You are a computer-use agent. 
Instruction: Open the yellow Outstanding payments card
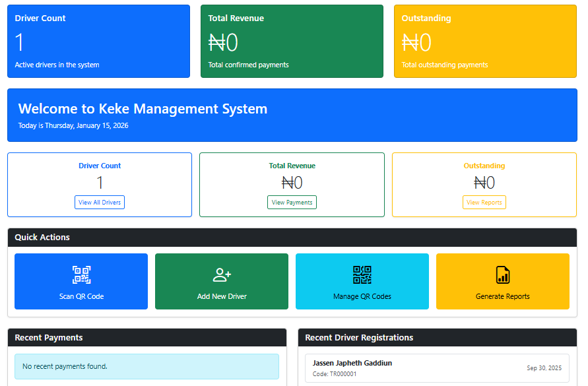pos(484,41)
